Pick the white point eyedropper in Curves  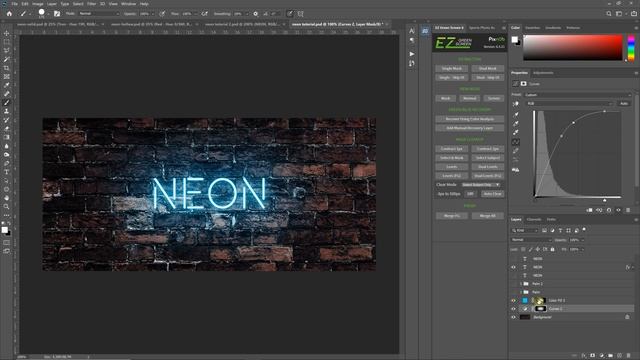[516, 132]
